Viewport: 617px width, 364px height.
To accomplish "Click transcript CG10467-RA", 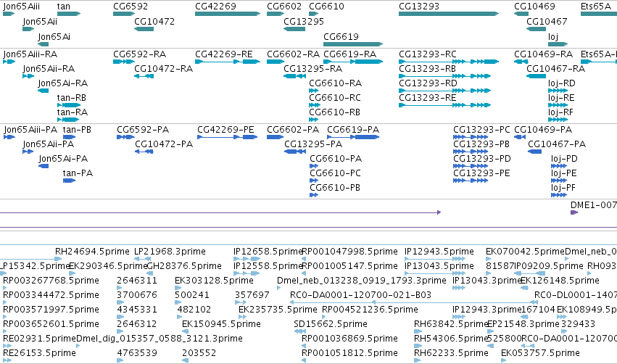I will [555, 69].
